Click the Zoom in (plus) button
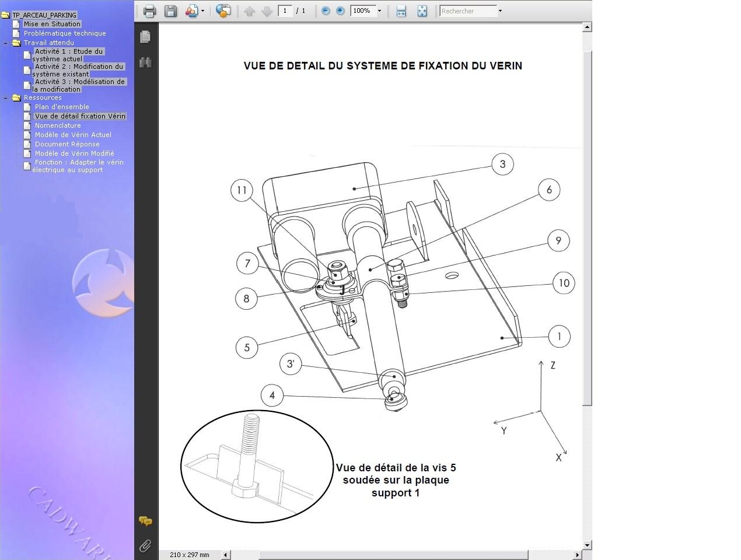 coord(340,10)
